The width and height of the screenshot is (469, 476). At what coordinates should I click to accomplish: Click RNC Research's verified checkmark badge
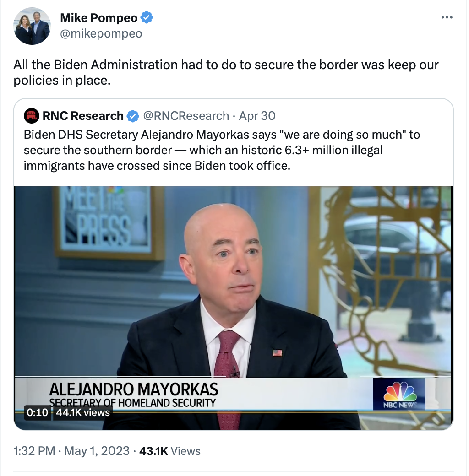tap(133, 116)
